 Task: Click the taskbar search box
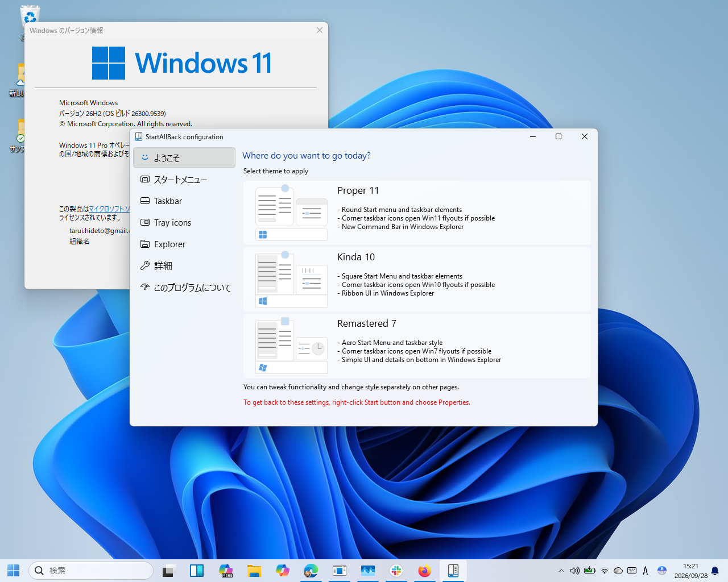point(91,571)
